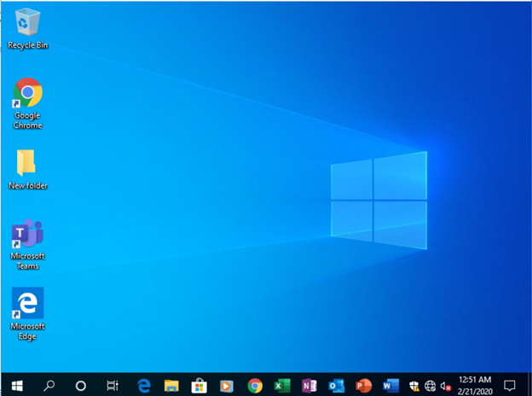Open PowerPoint from the taskbar

[x=363, y=386]
